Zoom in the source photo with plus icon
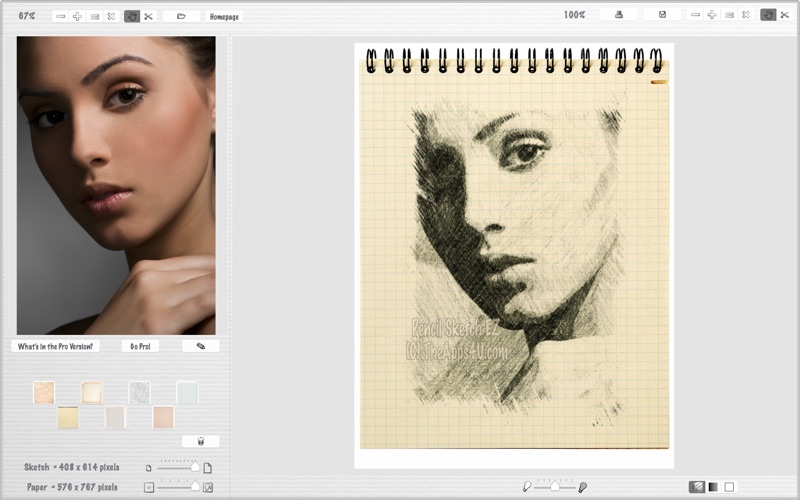 click(78, 16)
